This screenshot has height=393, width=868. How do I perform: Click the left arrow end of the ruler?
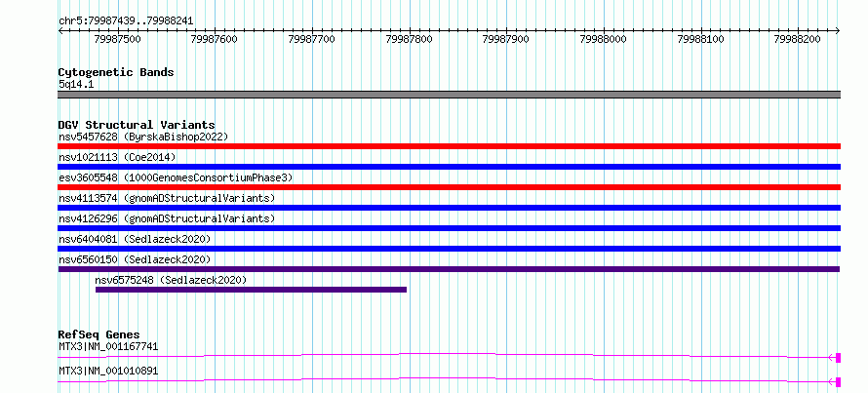pyautogui.click(x=60, y=31)
